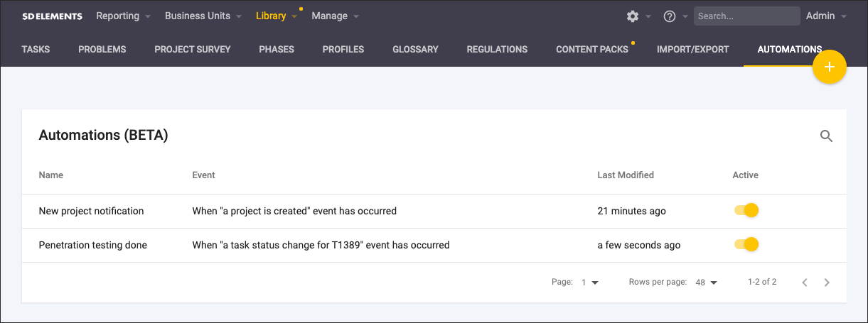Open the help question mark menu
The image size is (868, 323).
coord(669,16)
